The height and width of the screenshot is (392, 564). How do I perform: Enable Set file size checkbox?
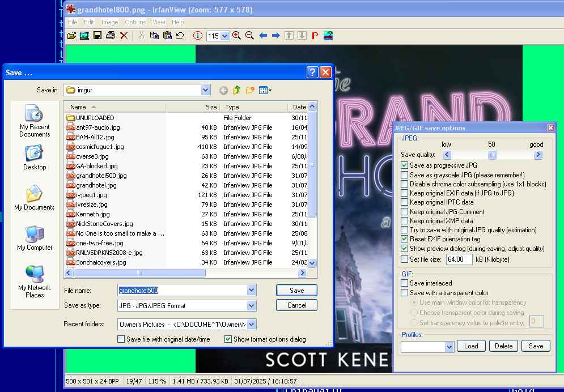[x=404, y=259]
